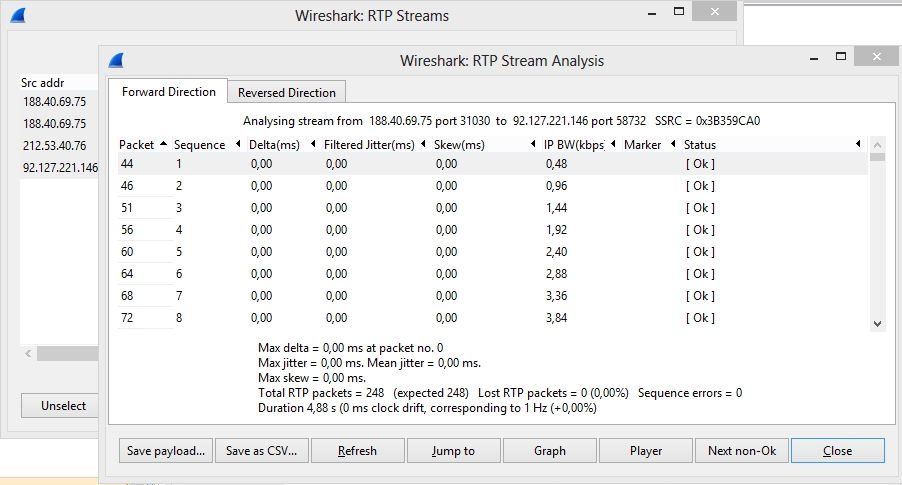Viewport: 902px width, 485px height.
Task: Click the Unselect button in RTP Streams
Action: [64, 406]
